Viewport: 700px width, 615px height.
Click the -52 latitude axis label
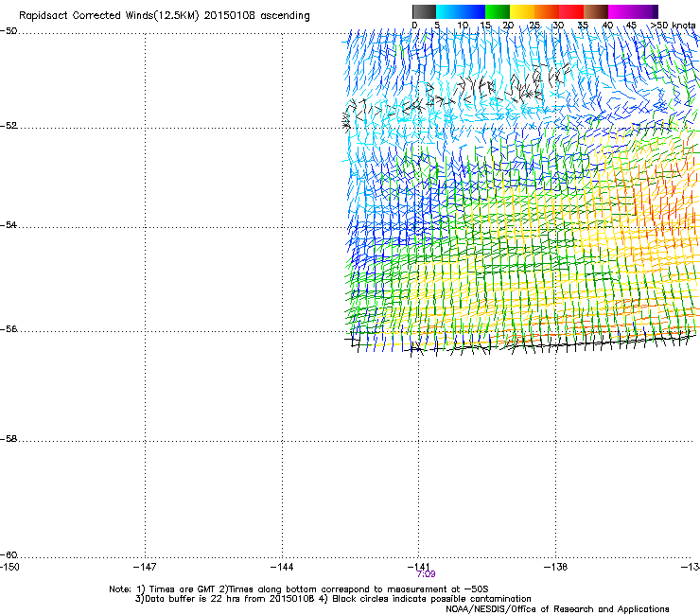click(x=9, y=126)
